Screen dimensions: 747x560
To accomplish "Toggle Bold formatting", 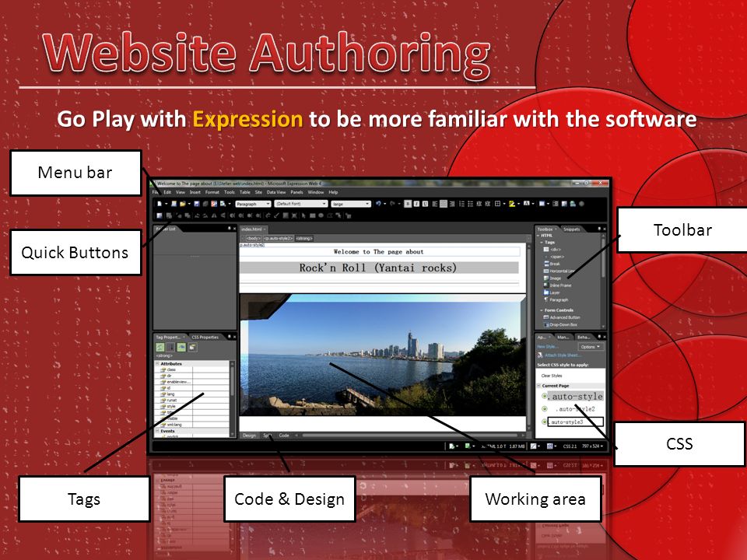I will click(408, 204).
